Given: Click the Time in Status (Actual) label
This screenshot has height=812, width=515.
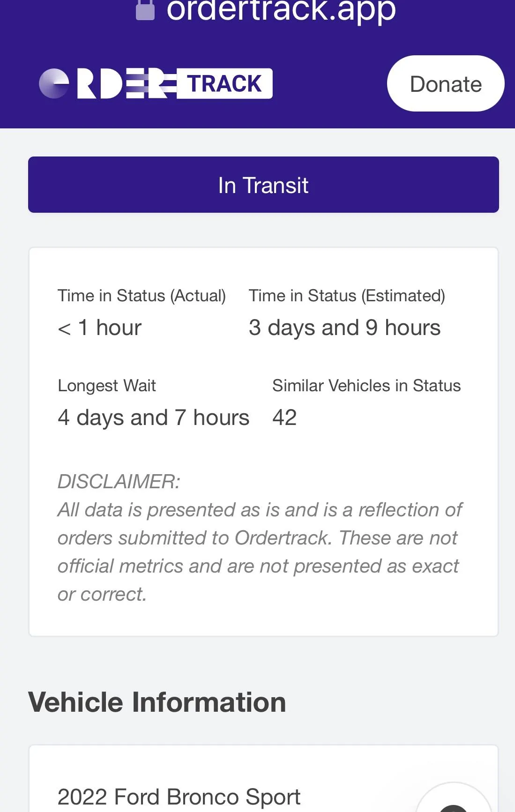Looking at the screenshot, I should [142, 296].
